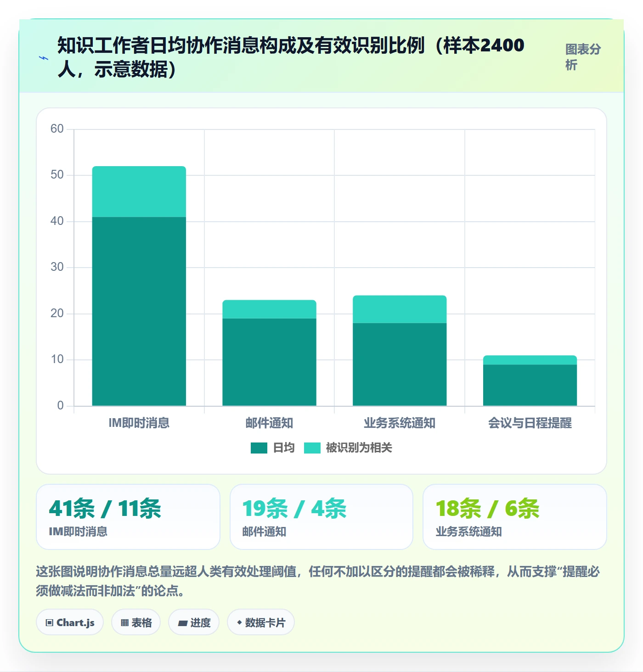
Task: Select the IM即时消息 light teal top segment
Action: (x=139, y=192)
